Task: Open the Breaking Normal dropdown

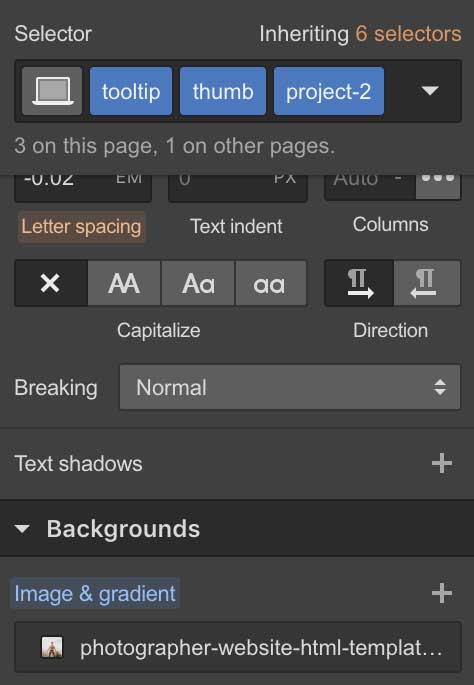Action: click(290, 387)
